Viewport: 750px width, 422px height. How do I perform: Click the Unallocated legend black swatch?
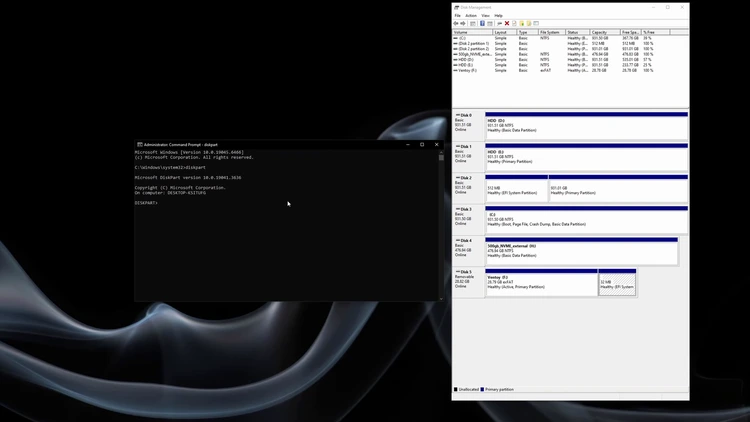point(455,389)
